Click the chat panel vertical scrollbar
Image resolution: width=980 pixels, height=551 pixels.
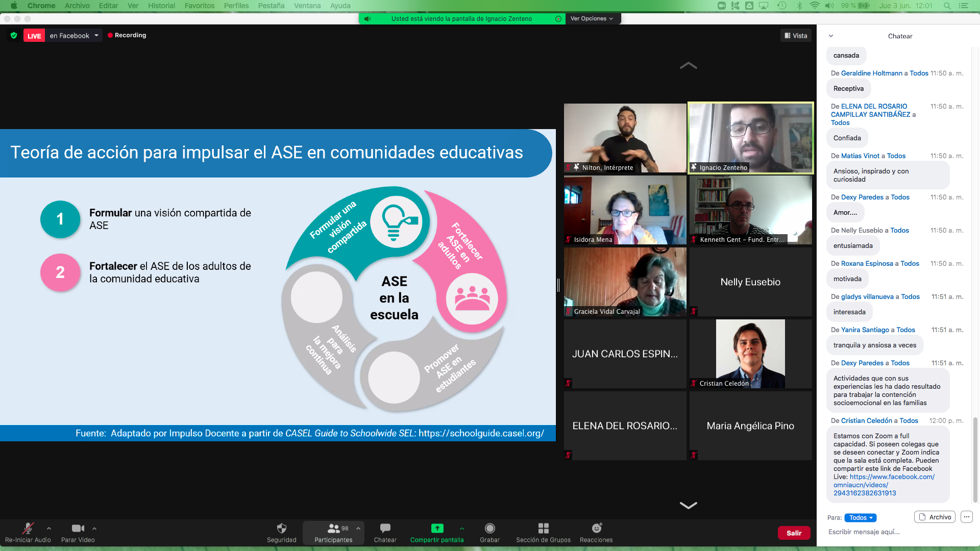pyautogui.click(x=975, y=459)
